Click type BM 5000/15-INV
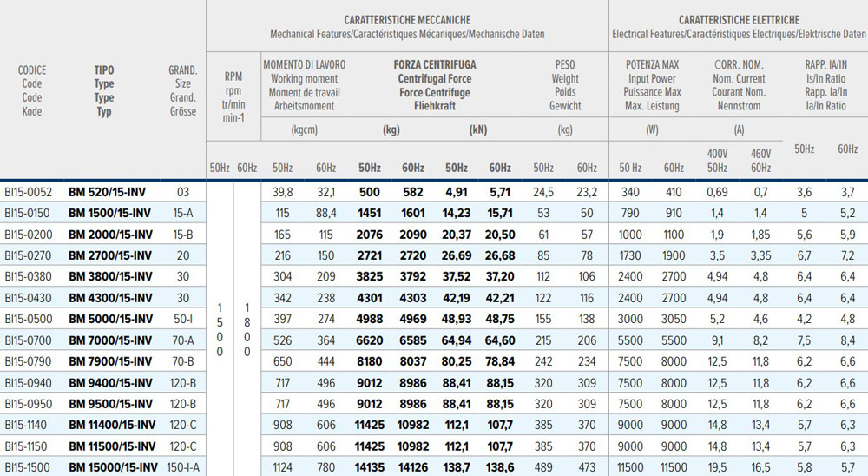868x476 pixels. pyautogui.click(x=111, y=319)
